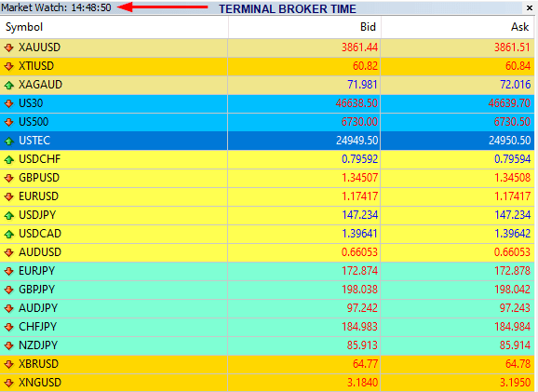Click the USTEC bid price 24949.50
The width and height of the screenshot is (538, 392).
356,141
